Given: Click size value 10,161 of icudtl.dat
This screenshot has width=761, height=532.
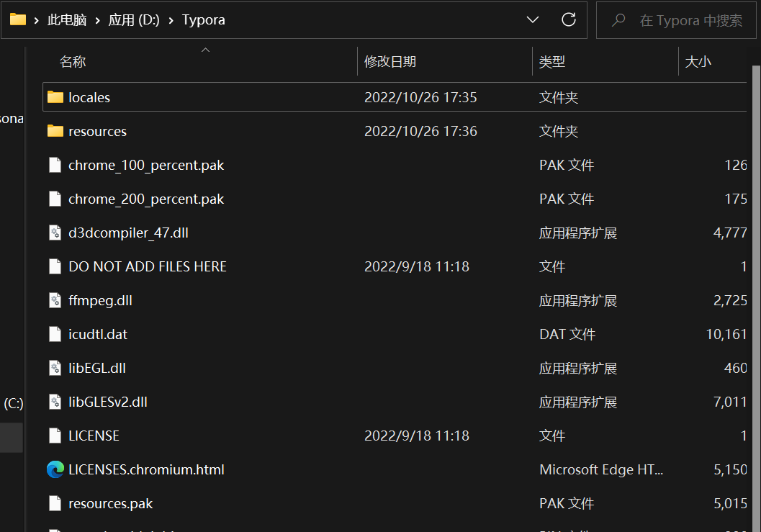Looking at the screenshot, I should pyautogui.click(x=726, y=334).
